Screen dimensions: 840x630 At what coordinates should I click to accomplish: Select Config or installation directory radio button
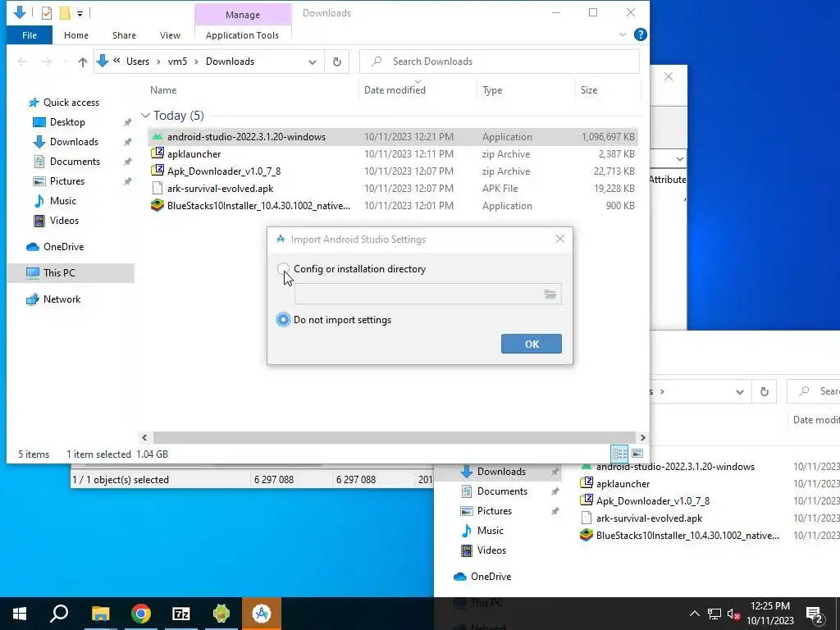coord(283,269)
